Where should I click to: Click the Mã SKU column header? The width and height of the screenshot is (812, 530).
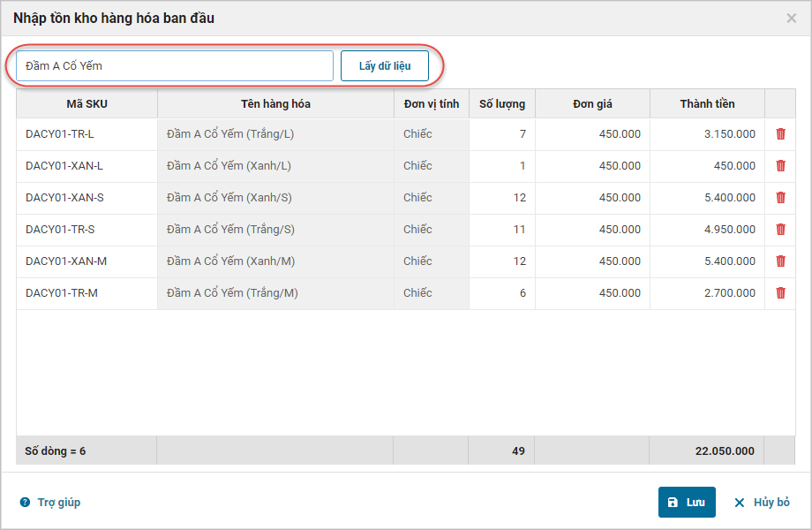pyautogui.click(x=86, y=104)
